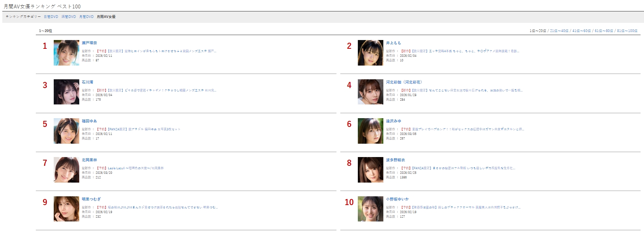Click the 河北彩伽（河北彩花） name link
644x231 pixels.
coord(404,82)
